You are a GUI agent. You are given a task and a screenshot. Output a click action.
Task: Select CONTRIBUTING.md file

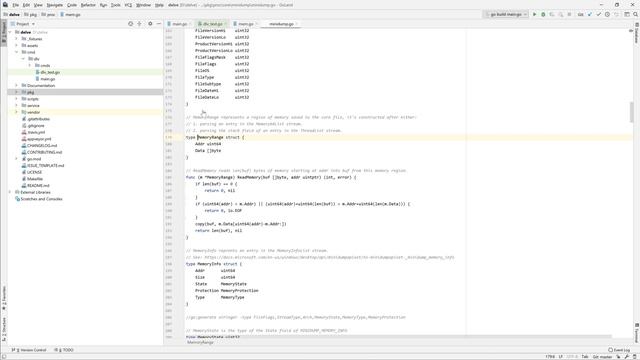(x=44, y=152)
